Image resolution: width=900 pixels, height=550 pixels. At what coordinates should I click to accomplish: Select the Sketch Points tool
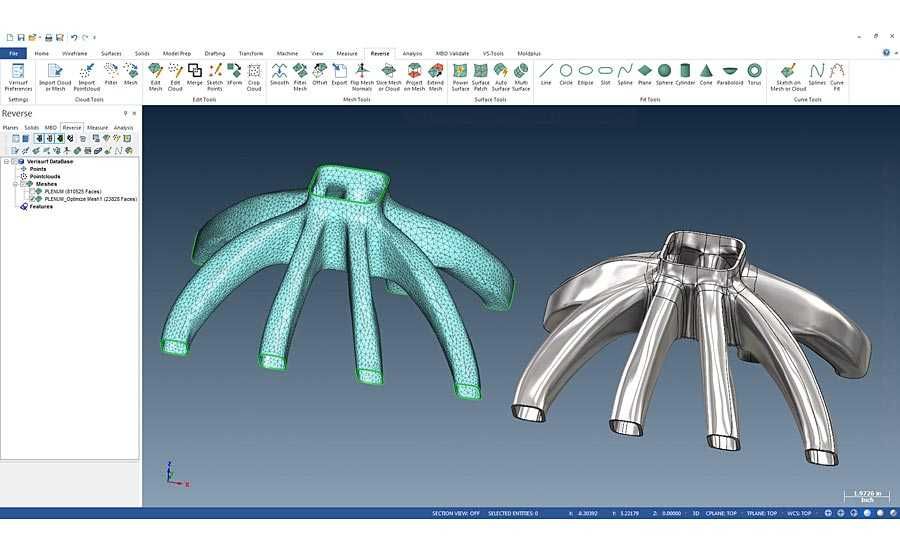click(215, 77)
